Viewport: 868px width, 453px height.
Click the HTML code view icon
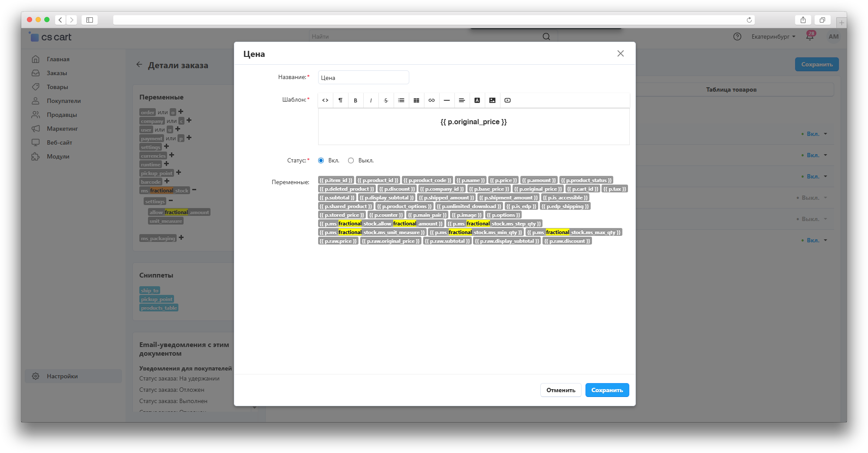coord(325,100)
